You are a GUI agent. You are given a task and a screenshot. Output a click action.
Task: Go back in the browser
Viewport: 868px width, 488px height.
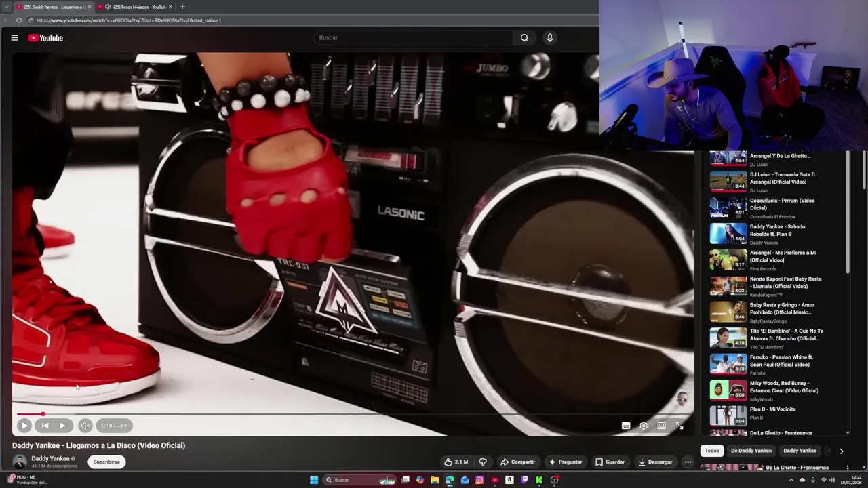click(x=7, y=20)
